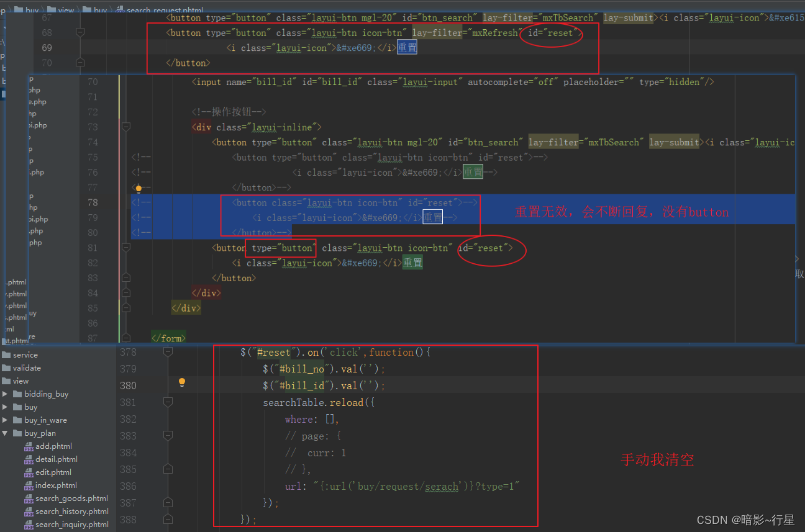Select the view folder in project tree
The width and height of the screenshot is (805, 532).
click(21, 381)
